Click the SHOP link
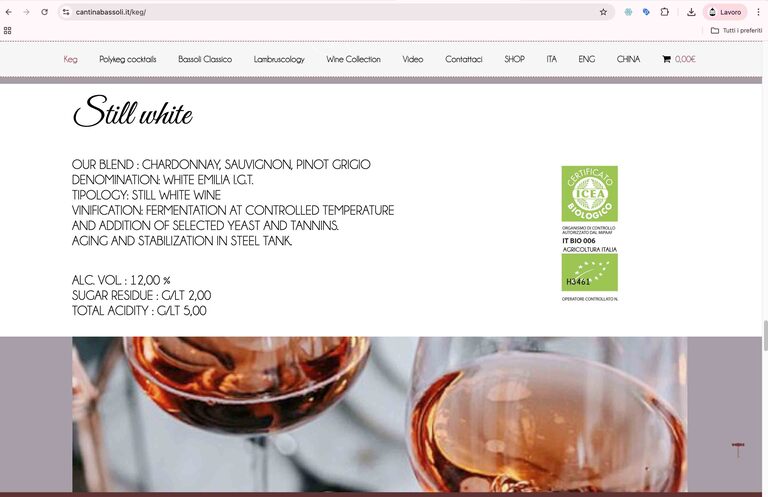 tap(514, 59)
